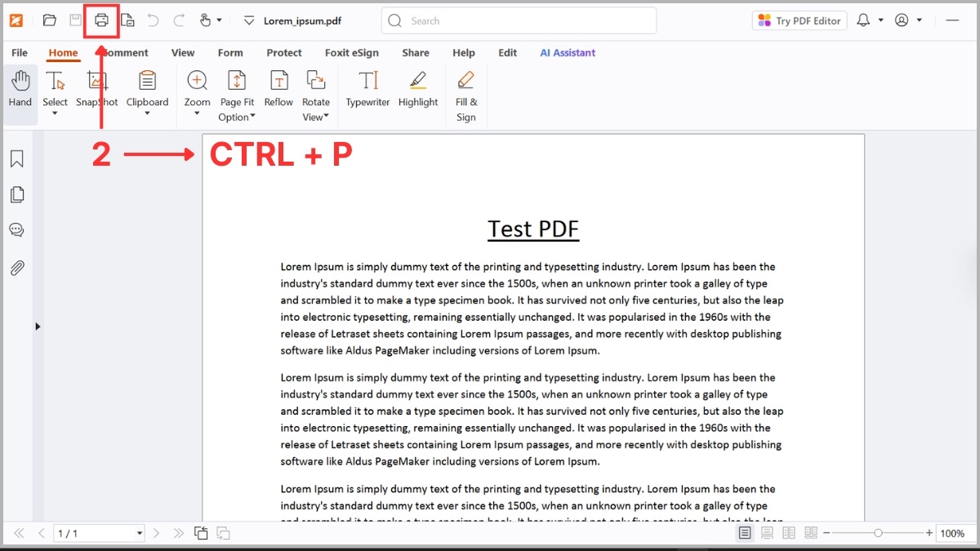Open the Attachments panel in the sidebar
Image resolution: width=980 pixels, height=551 pixels.
point(17,268)
